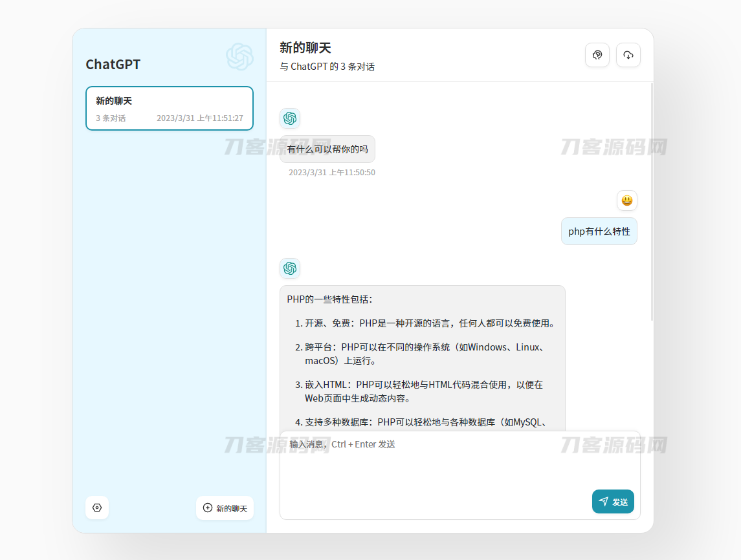Click the cloud download icon to export chat

pos(628,55)
